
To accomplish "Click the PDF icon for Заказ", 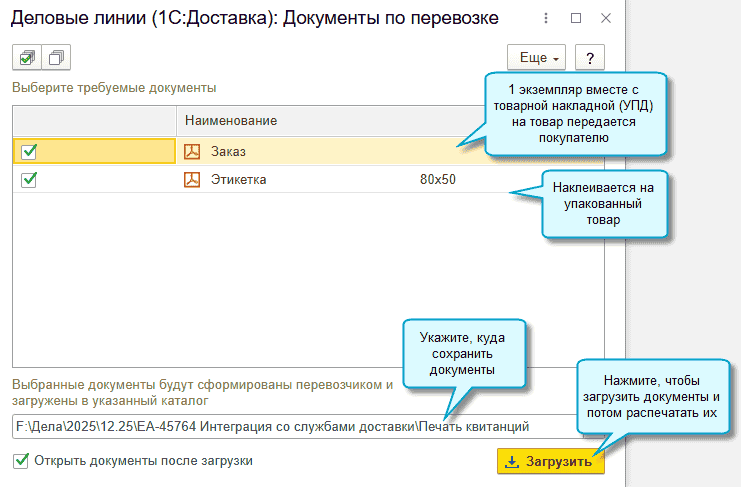I will (193, 151).
